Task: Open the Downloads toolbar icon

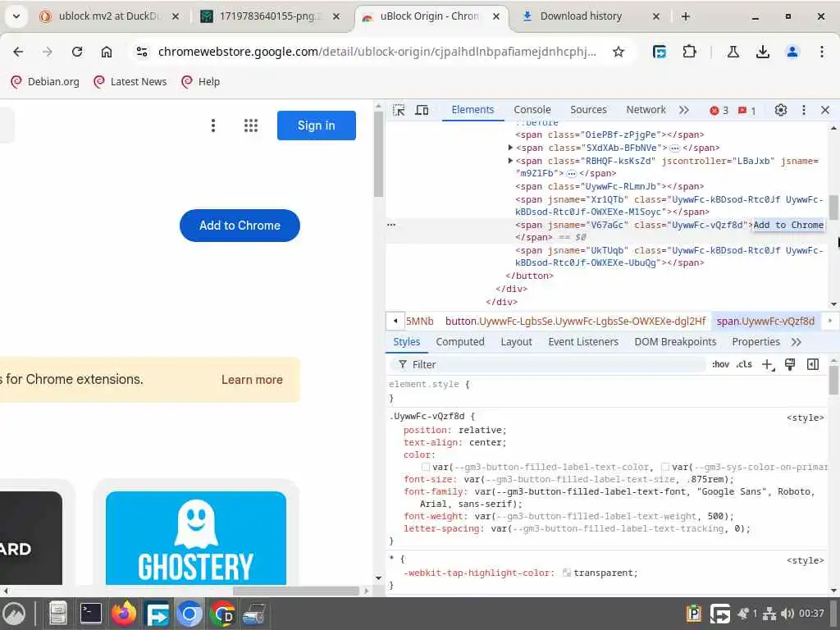Action: (x=762, y=52)
